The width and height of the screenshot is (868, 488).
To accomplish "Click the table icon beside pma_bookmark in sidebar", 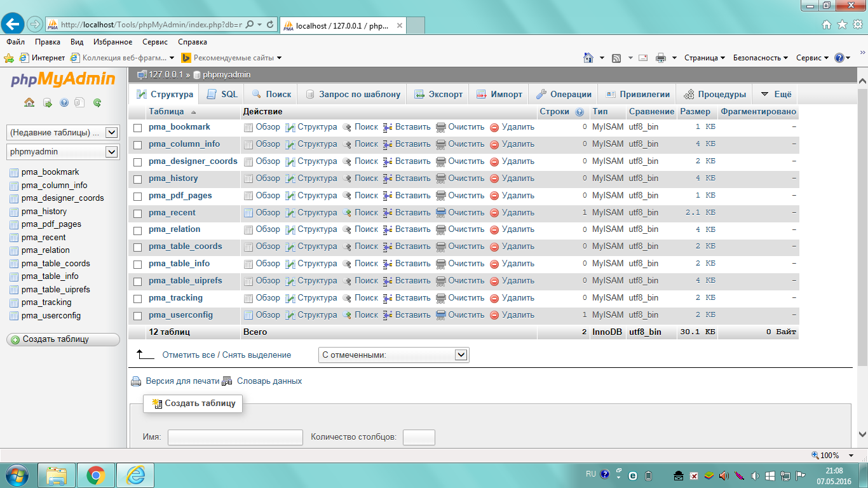I will pyautogui.click(x=14, y=172).
